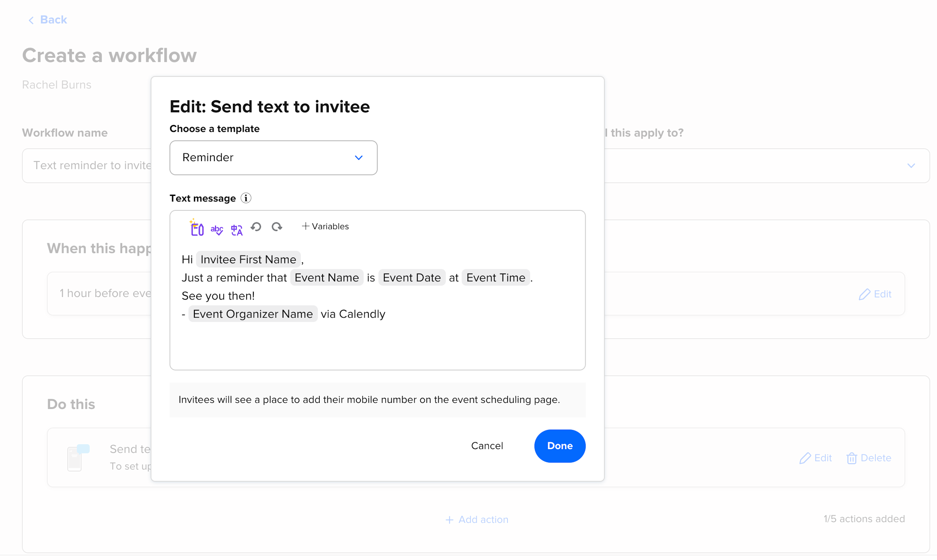The width and height of the screenshot is (937, 560).
Task: Click Done to save the text
Action: tap(559, 446)
